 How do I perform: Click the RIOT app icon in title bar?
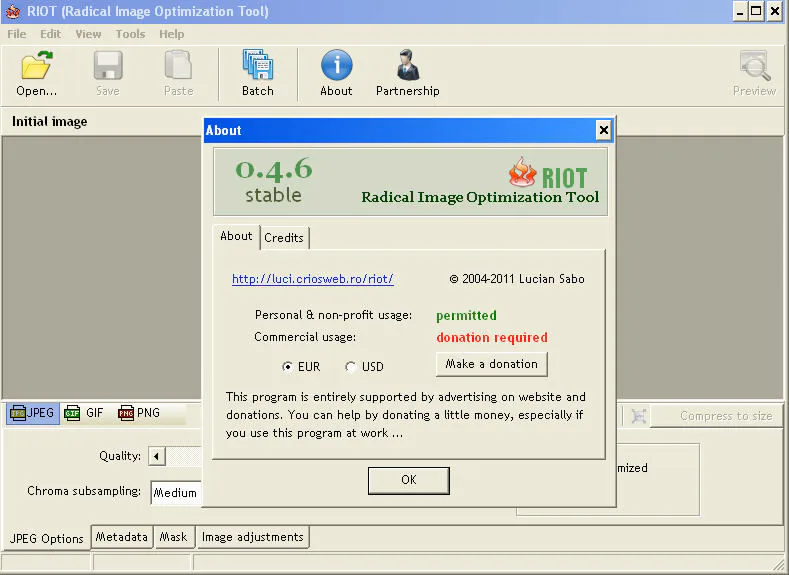pyautogui.click(x=13, y=11)
